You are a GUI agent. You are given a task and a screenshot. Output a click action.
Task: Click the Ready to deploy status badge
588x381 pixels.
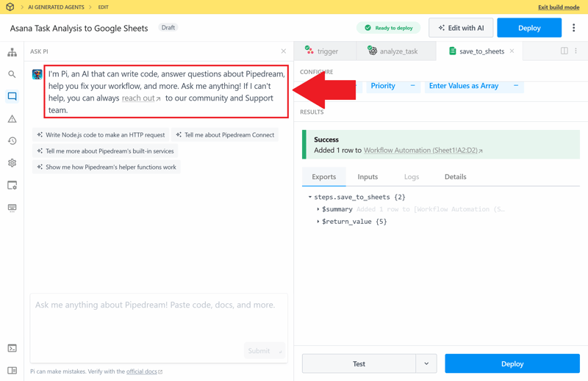click(x=389, y=28)
